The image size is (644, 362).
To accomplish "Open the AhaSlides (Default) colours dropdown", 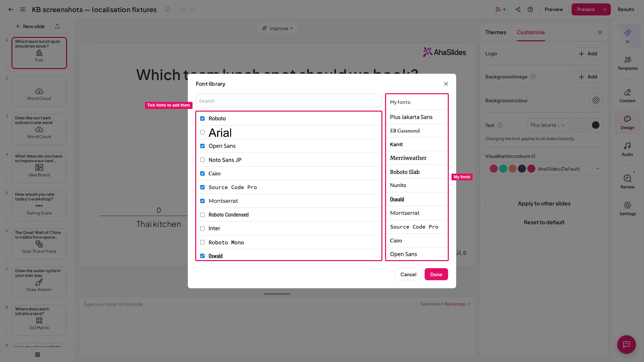I will (x=544, y=169).
